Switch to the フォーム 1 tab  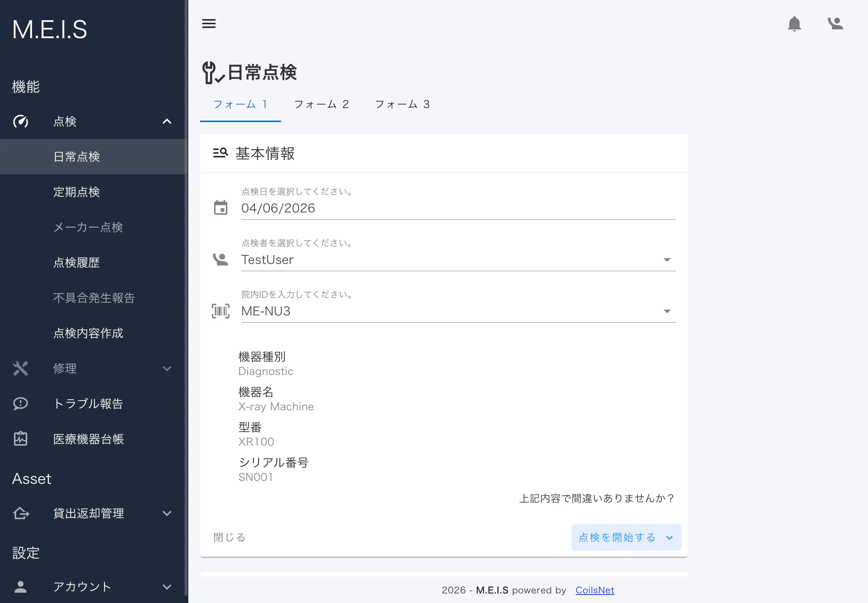click(x=240, y=105)
